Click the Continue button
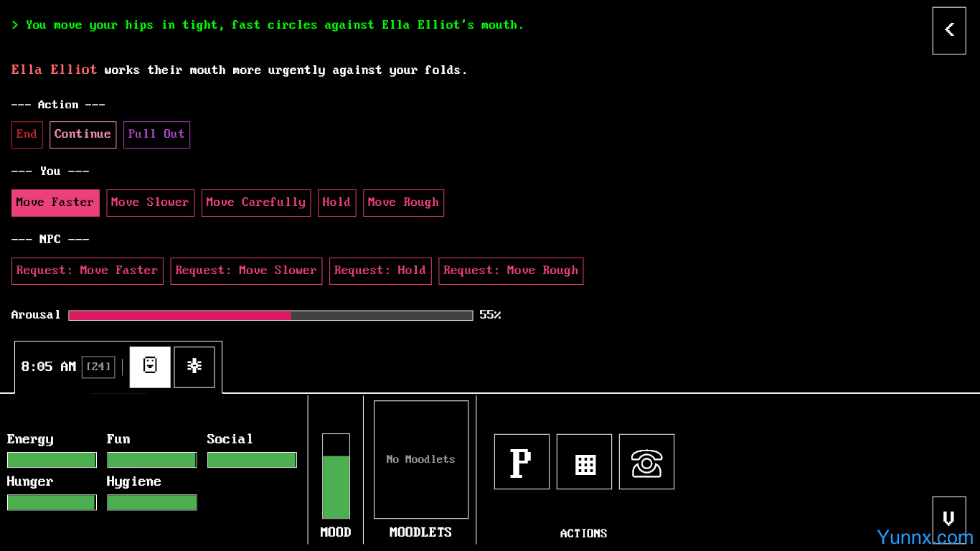 tap(83, 135)
